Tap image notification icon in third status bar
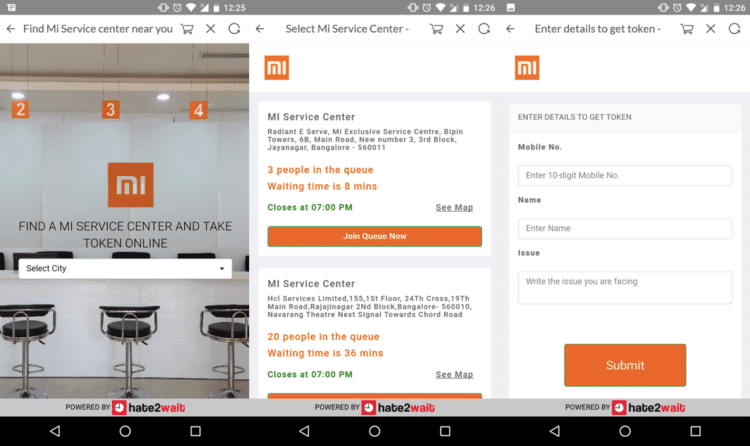Image resolution: width=750 pixels, height=446 pixels. point(511,7)
